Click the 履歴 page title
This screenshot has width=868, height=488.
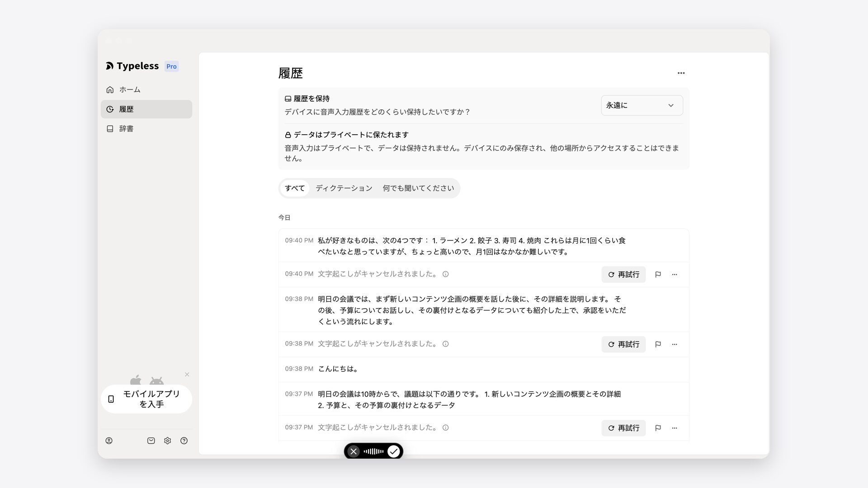[x=290, y=73]
